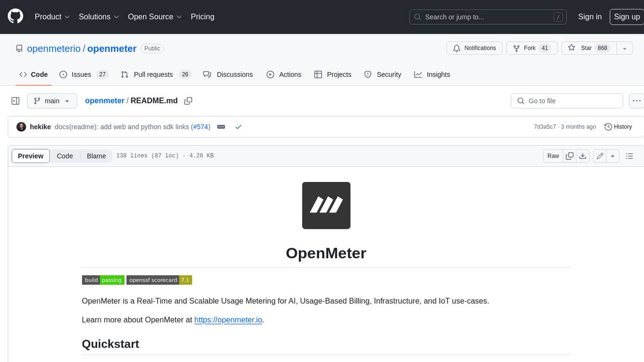Viewport: 644px width, 362px height.
Task: Open the Actions tab
Action: pyautogui.click(x=284, y=74)
